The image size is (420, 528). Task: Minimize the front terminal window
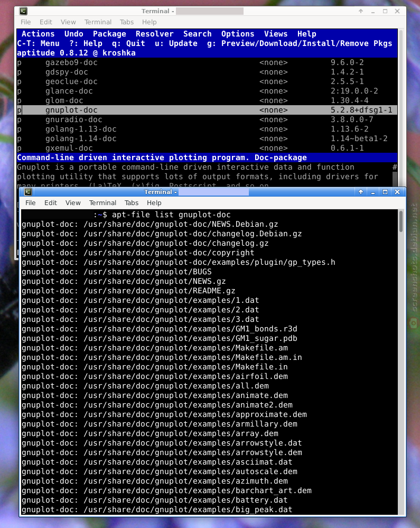(373, 192)
